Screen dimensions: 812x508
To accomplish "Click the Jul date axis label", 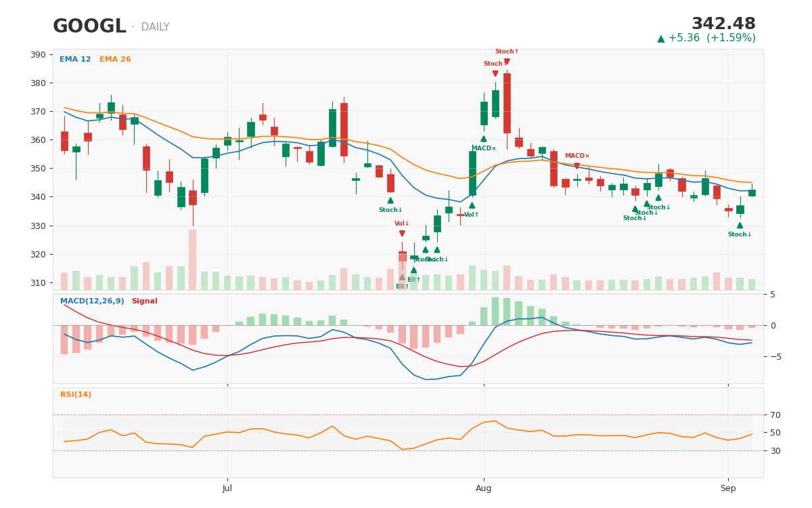I will click(227, 488).
